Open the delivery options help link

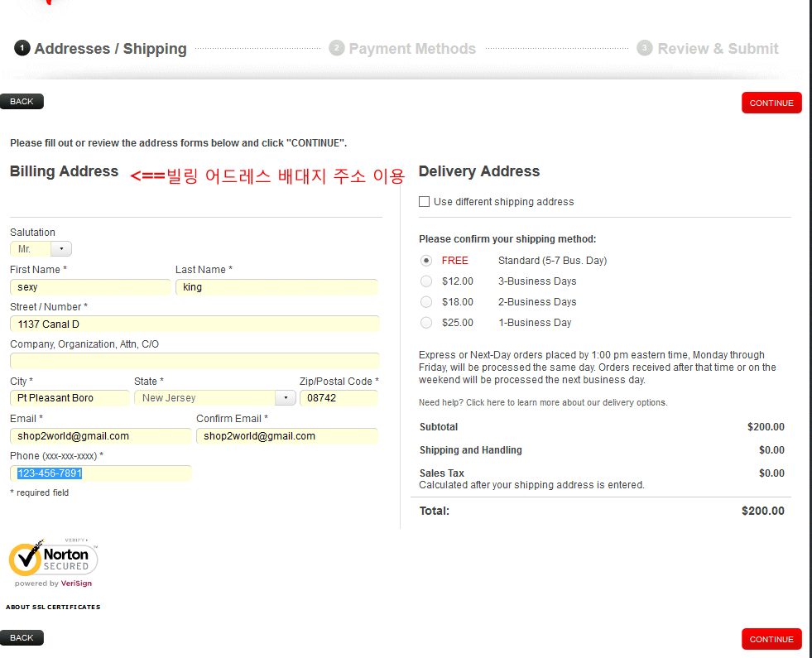(542, 403)
